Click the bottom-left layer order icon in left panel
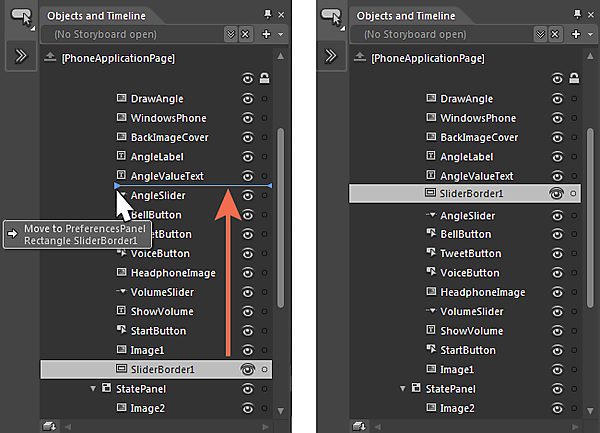Viewport: 600px width, 433px height. click(x=49, y=425)
